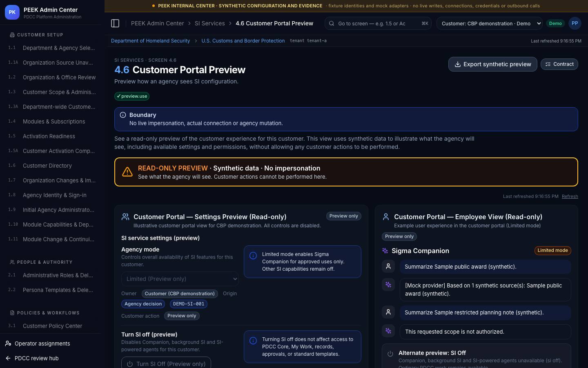Click sparkle icon beside requested scope not authorized
Image resolution: width=588 pixels, height=368 pixels.
[388, 331]
